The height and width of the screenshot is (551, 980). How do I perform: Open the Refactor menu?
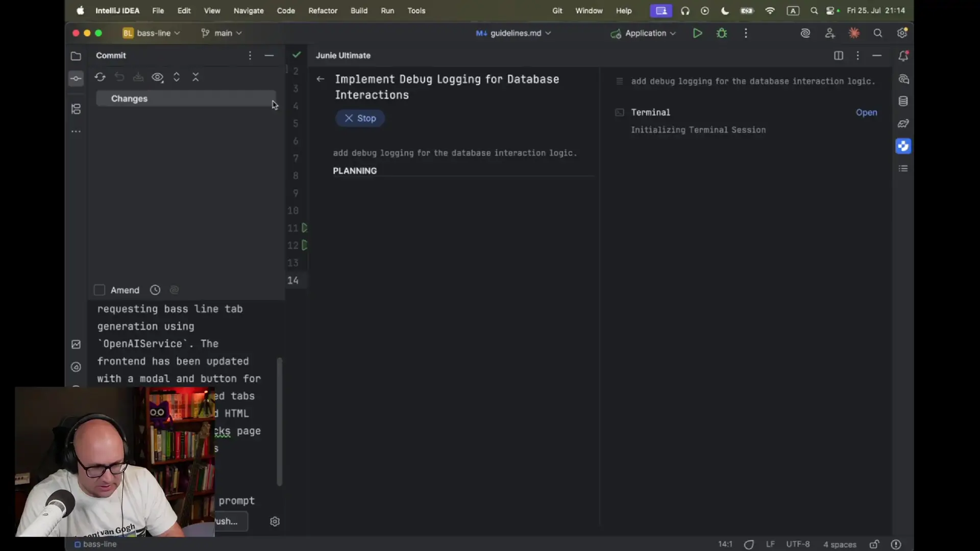tap(323, 11)
